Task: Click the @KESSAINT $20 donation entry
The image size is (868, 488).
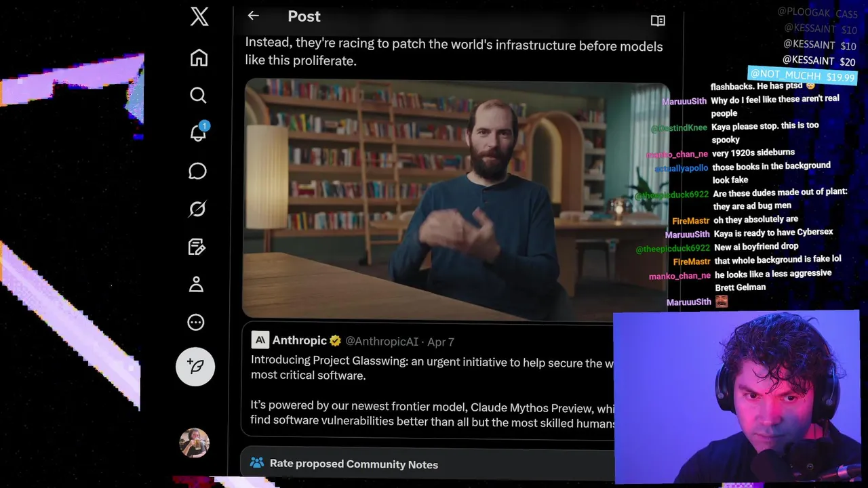Action: pos(818,61)
